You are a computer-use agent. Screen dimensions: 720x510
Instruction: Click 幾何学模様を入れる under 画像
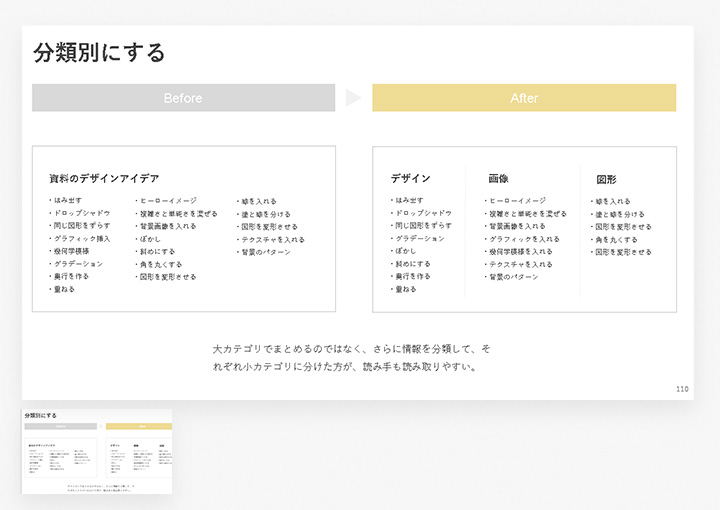pyautogui.click(x=521, y=252)
